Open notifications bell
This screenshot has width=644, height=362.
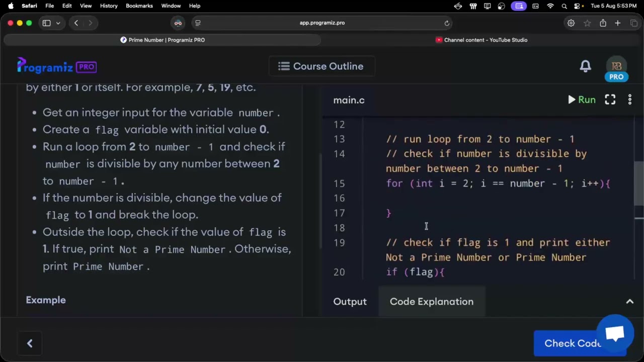tap(585, 66)
